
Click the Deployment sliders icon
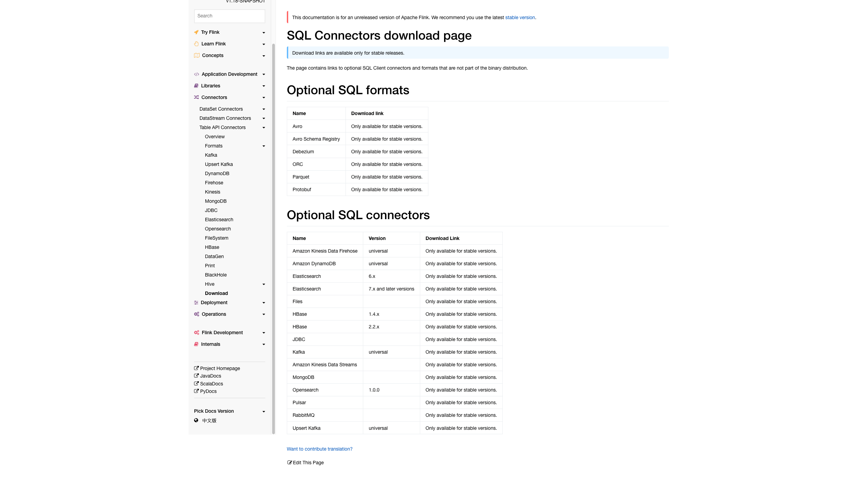196,302
